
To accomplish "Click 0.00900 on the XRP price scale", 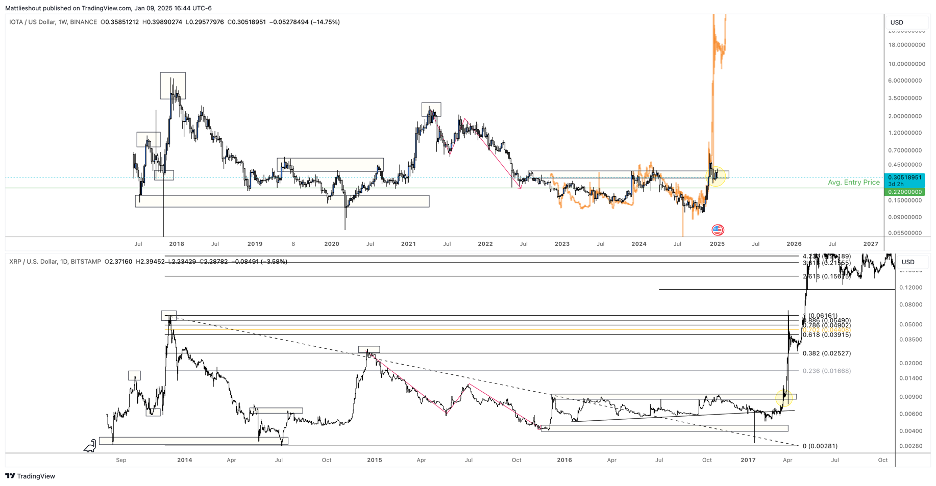I will pyautogui.click(x=910, y=396).
